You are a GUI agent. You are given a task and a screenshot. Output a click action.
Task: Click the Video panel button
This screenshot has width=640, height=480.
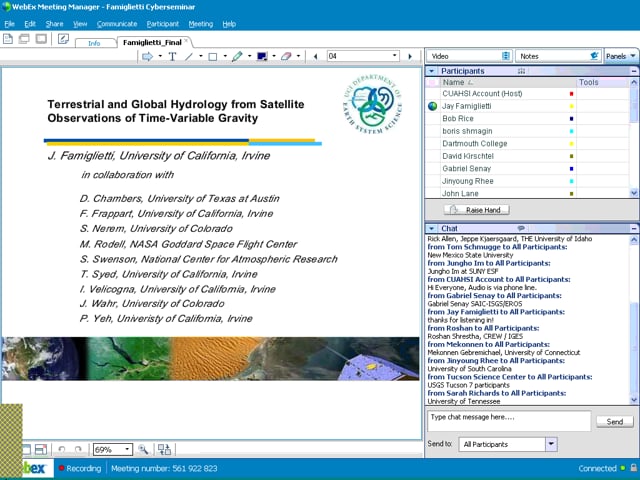[x=469, y=56]
